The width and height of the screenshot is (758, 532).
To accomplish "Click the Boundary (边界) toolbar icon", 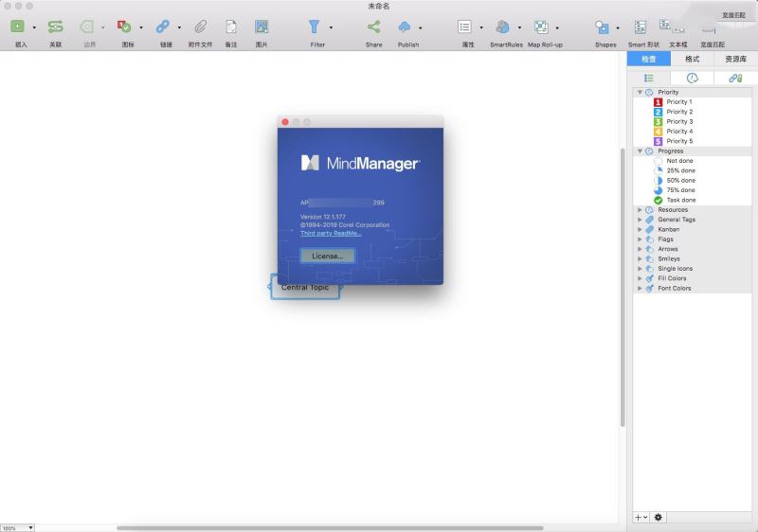I will [x=87, y=27].
